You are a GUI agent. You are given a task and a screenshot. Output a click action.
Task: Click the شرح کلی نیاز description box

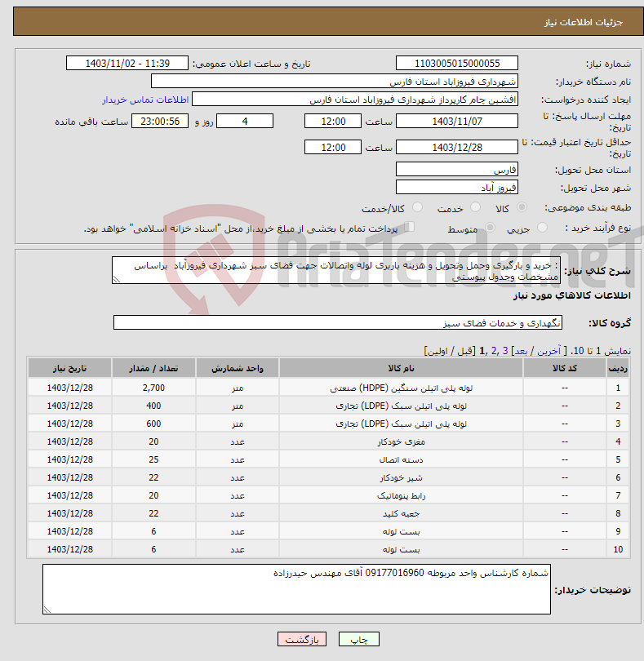(x=336, y=270)
